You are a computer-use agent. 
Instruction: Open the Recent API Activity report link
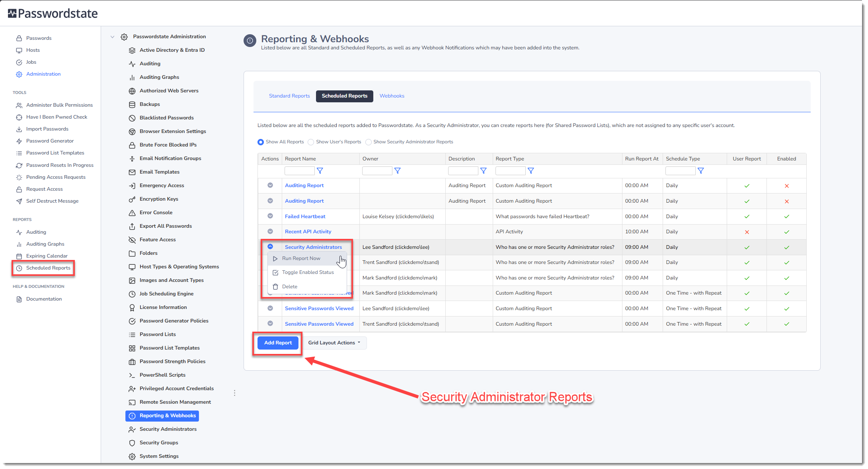click(x=308, y=232)
